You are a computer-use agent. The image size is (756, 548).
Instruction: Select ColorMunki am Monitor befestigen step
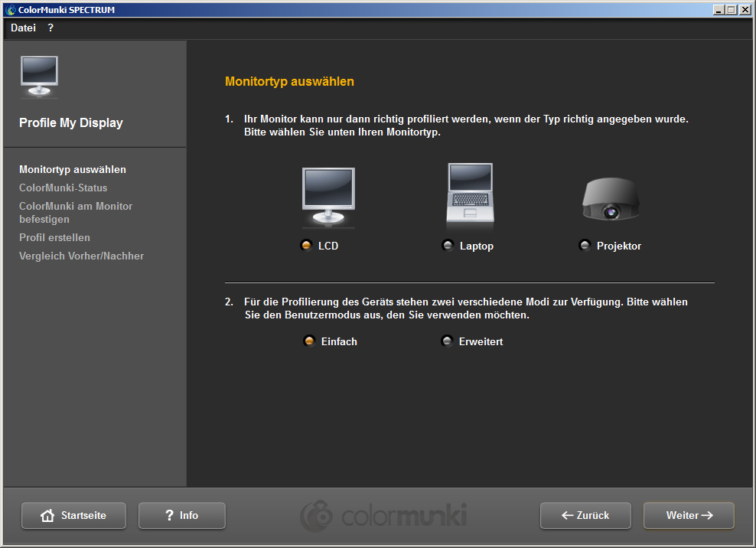tap(76, 213)
